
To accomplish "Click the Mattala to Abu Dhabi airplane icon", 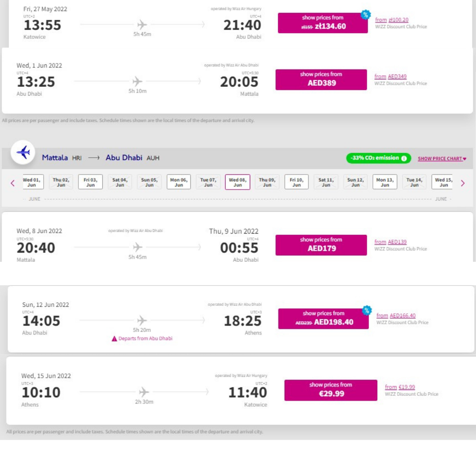I will (x=23, y=152).
